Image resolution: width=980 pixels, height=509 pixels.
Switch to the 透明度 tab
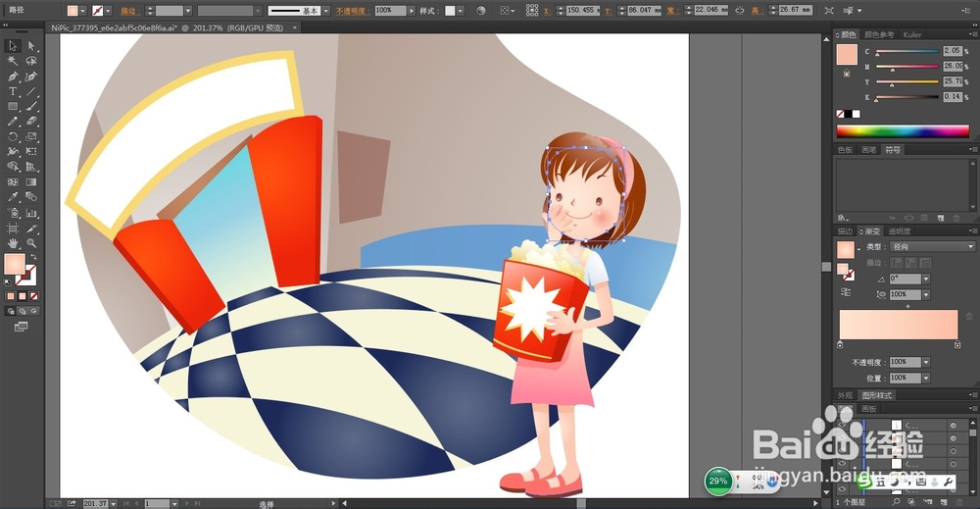[x=899, y=231]
